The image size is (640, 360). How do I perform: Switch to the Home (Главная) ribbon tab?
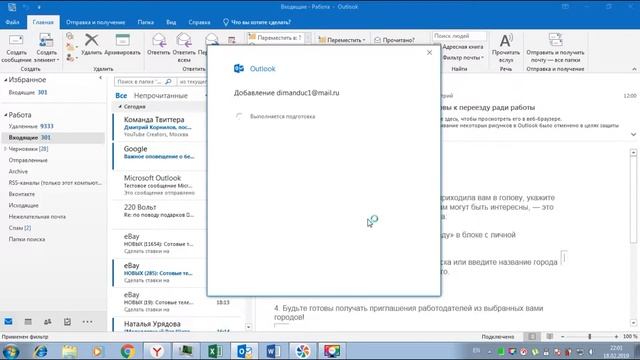[x=43, y=22]
